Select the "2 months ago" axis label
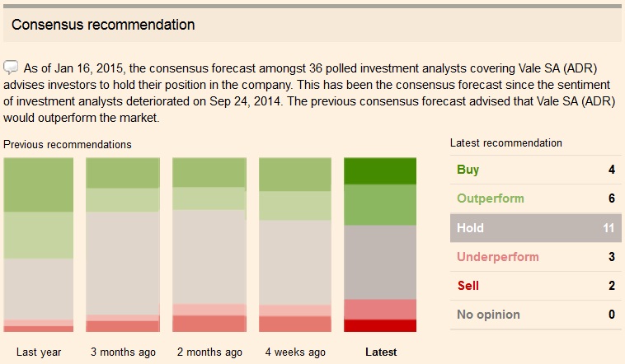This screenshot has width=625, height=364. 209,352
